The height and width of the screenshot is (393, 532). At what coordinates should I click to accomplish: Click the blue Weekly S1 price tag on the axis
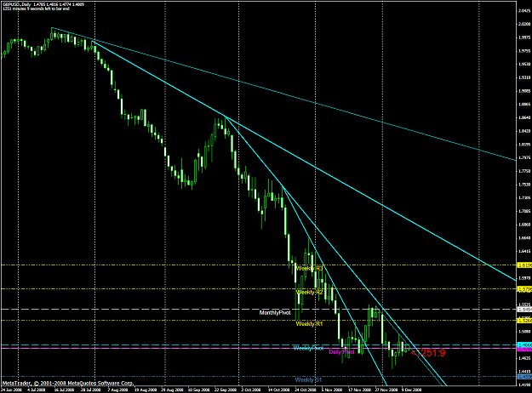(x=524, y=377)
